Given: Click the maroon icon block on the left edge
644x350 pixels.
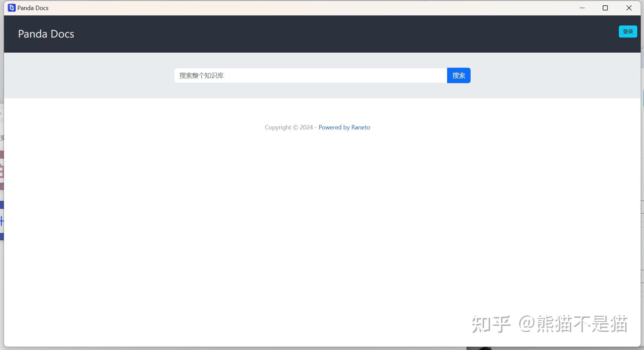Looking at the screenshot, I should click(x=1, y=155).
